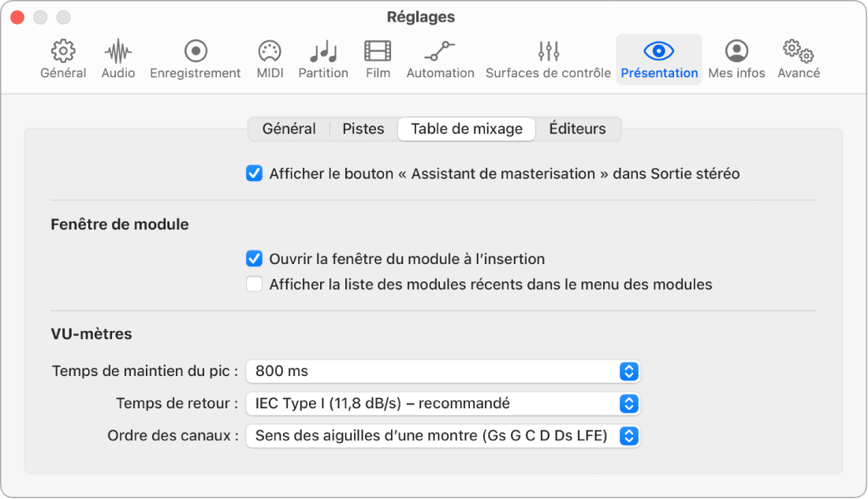Open the Général settings icon

click(x=62, y=58)
